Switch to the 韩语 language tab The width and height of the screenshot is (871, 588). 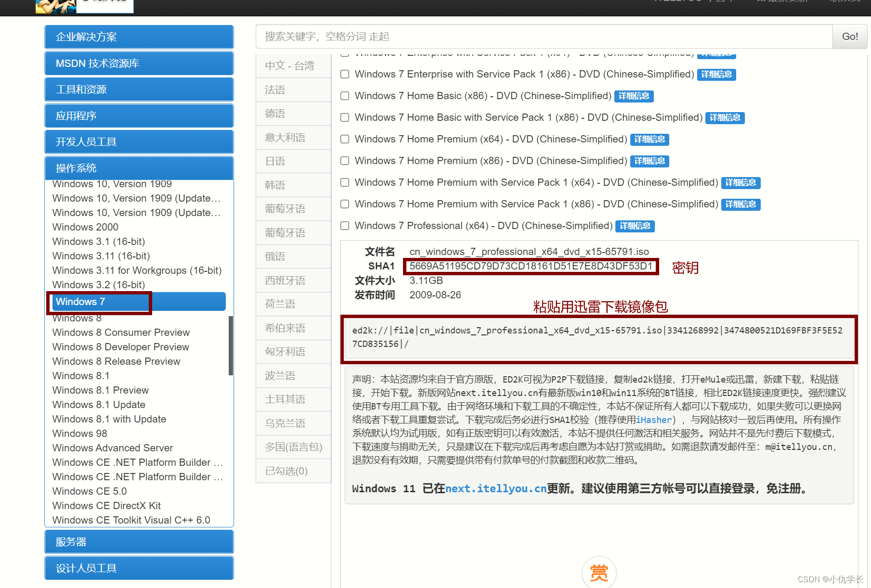tap(293, 185)
